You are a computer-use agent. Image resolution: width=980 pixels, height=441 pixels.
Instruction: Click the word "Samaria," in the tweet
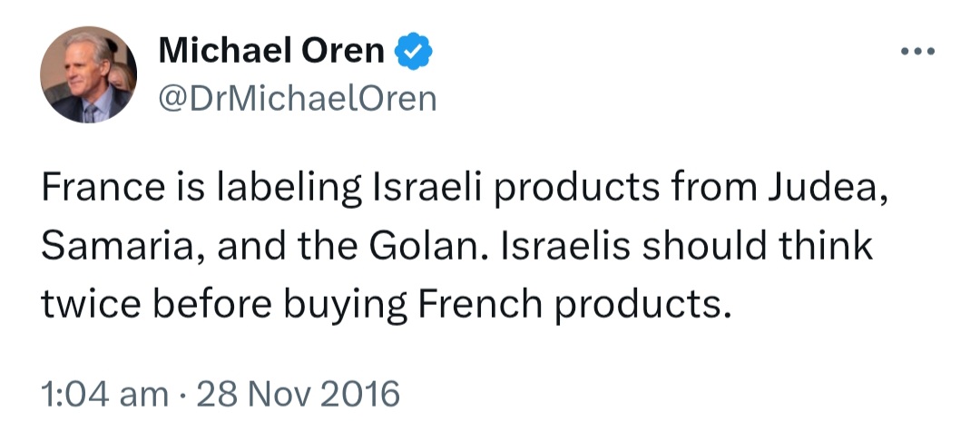[x=123, y=248]
